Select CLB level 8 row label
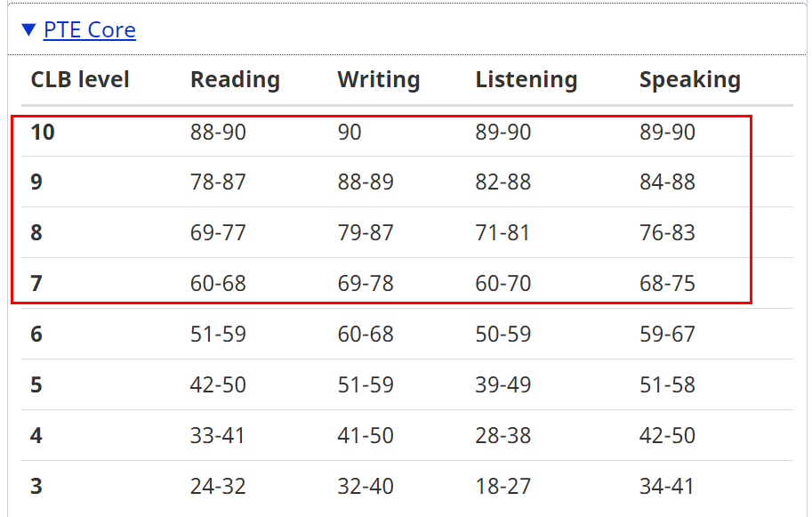 pos(36,233)
